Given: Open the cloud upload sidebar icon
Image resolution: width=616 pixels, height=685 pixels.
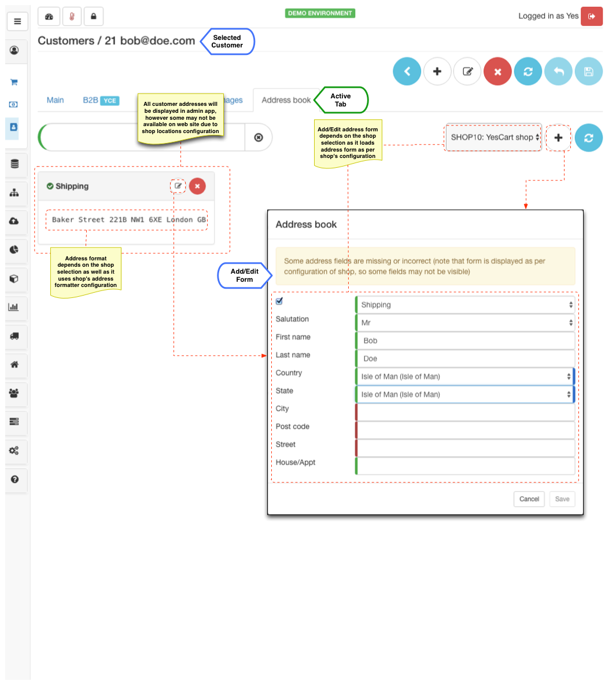Looking at the screenshot, I should point(14,221).
